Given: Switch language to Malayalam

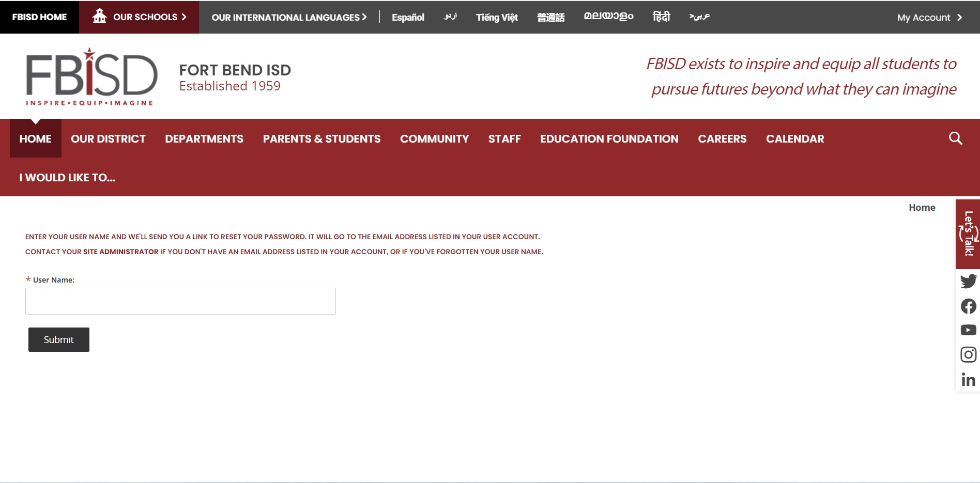Looking at the screenshot, I should pos(608,17).
